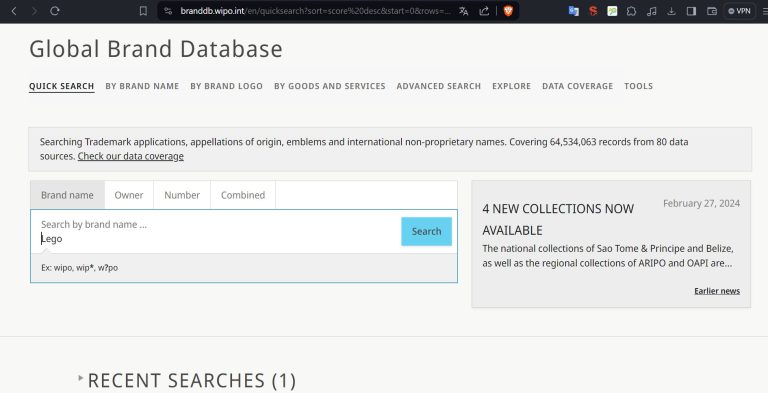Switch to the Number search tab

click(x=182, y=195)
